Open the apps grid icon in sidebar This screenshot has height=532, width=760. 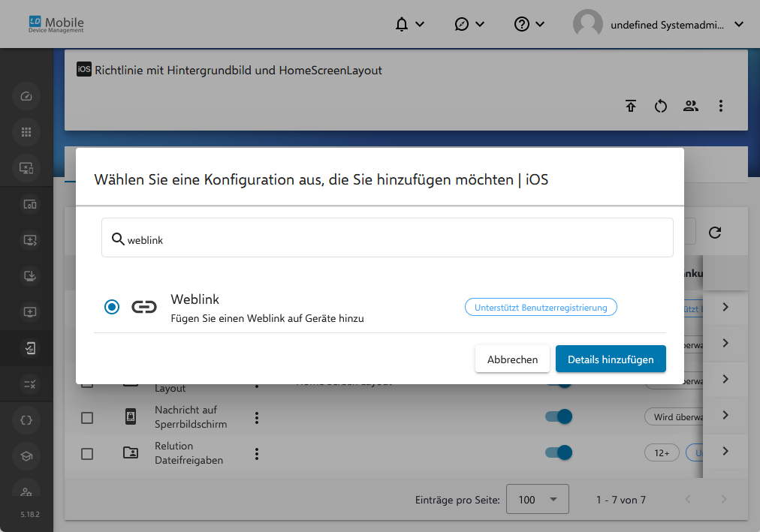click(26, 132)
